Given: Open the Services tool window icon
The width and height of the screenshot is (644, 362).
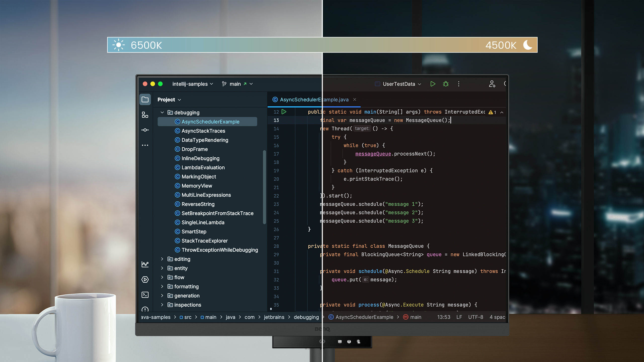Looking at the screenshot, I should pyautogui.click(x=145, y=280).
